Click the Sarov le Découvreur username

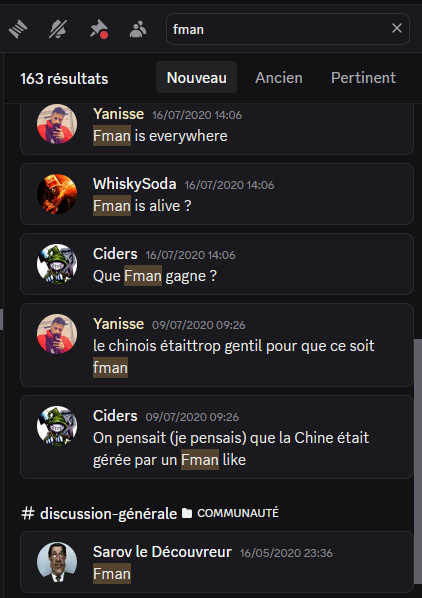click(162, 552)
